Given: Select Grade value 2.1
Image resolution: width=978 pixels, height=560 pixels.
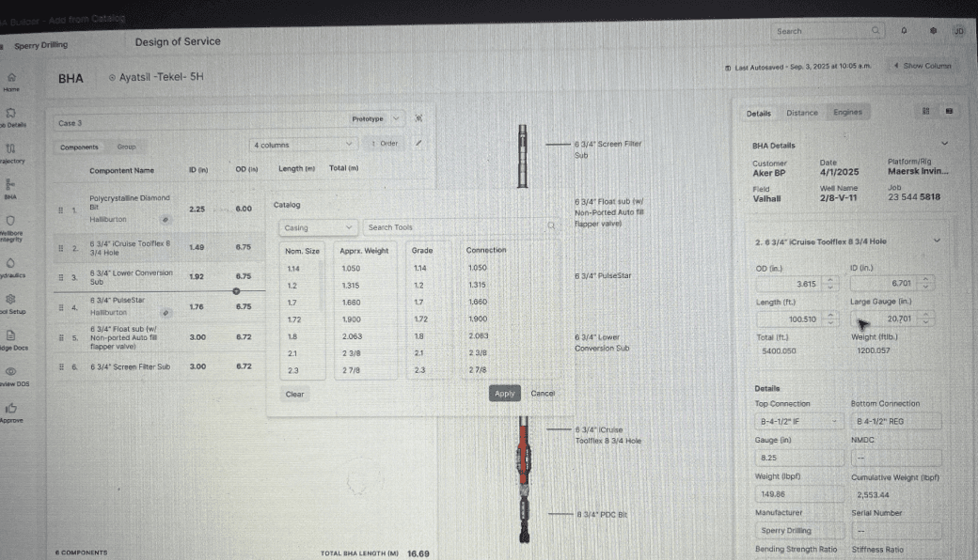Looking at the screenshot, I should click(418, 353).
